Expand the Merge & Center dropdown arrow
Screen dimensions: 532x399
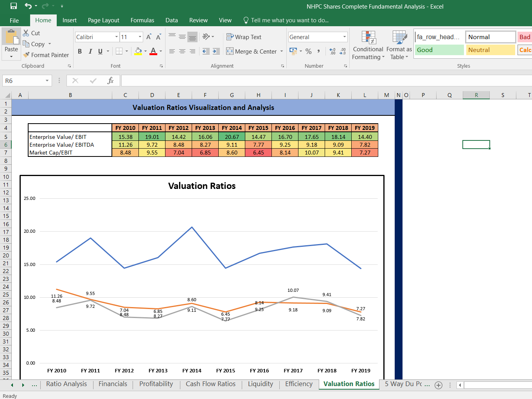coord(282,51)
